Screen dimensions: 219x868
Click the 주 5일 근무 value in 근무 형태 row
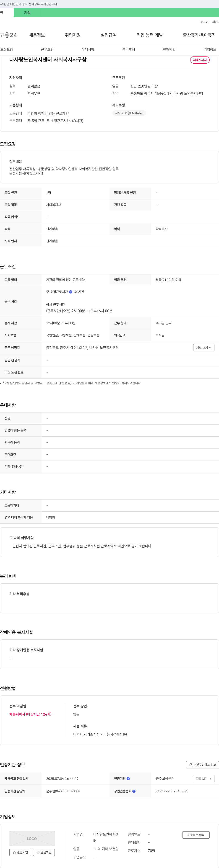coord(163,323)
